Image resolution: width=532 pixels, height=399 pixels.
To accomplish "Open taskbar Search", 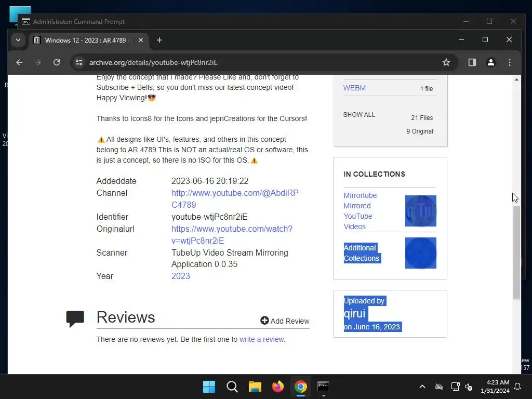I will pyautogui.click(x=232, y=387).
